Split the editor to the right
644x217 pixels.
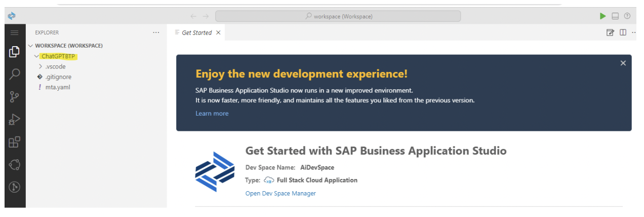click(623, 32)
